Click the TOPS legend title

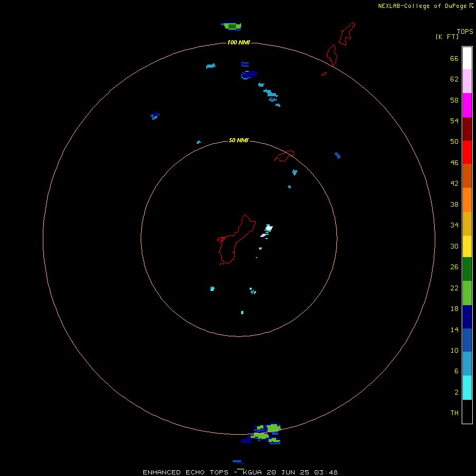pyautogui.click(x=465, y=32)
